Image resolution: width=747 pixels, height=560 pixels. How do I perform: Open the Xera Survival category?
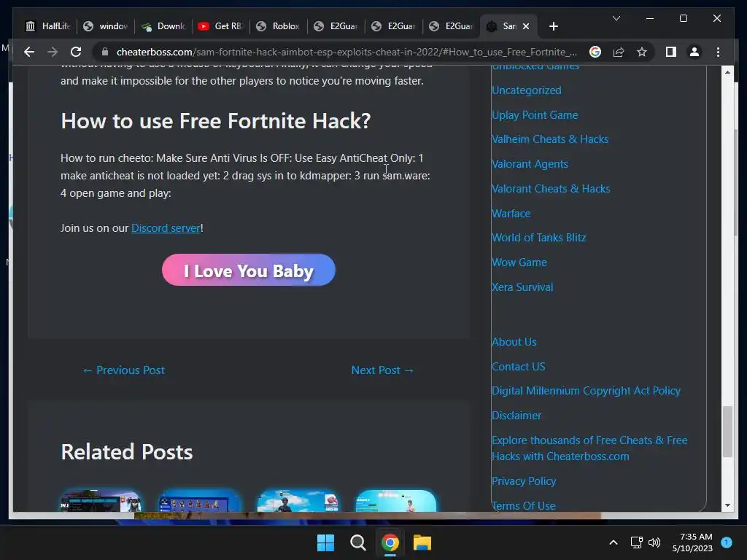(522, 287)
